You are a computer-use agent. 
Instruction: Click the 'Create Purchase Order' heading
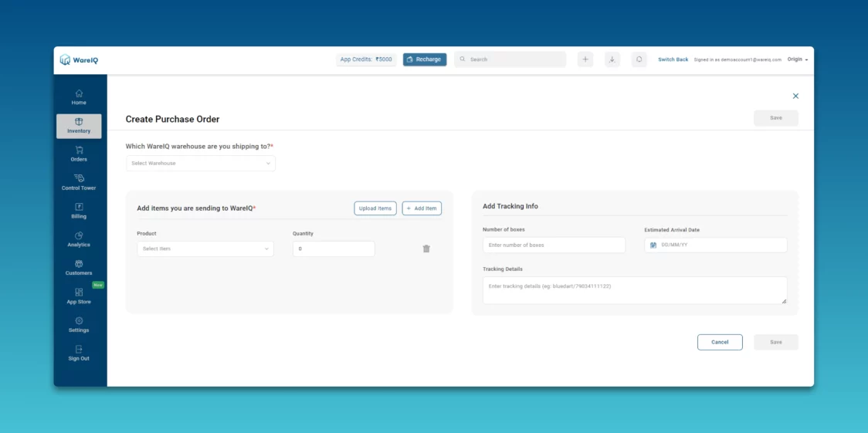(x=173, y=119)
